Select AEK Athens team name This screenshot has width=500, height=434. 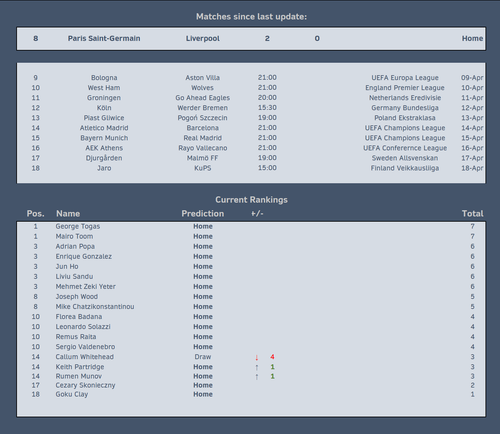pyautogui.click(x=104, y=148)
